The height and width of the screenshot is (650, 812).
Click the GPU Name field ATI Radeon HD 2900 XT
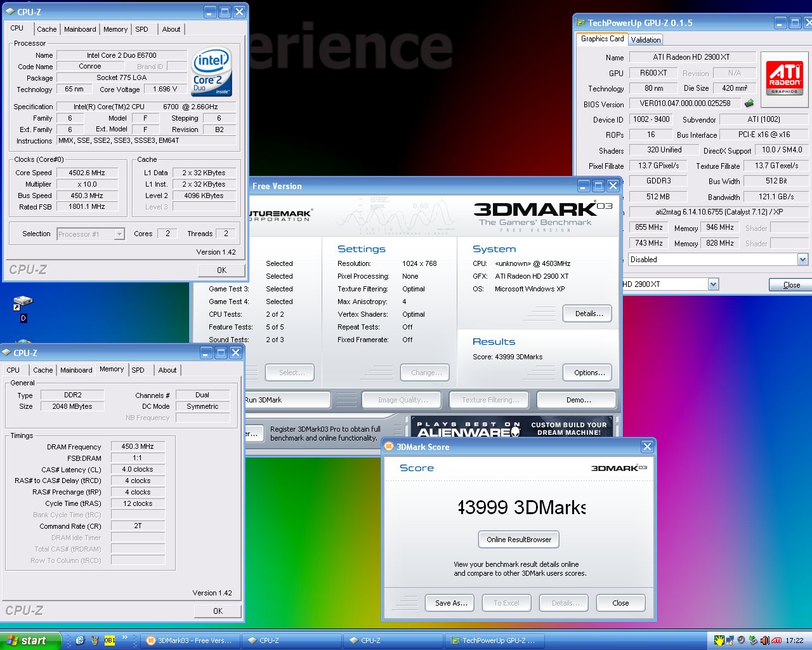[x=691, y=57]
